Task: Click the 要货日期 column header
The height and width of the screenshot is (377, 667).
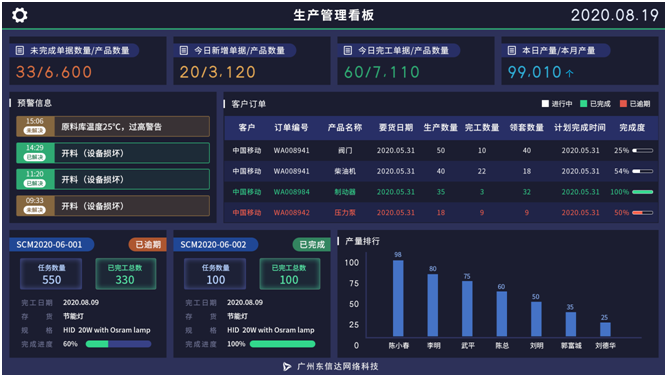Action: tap(396, 128)
